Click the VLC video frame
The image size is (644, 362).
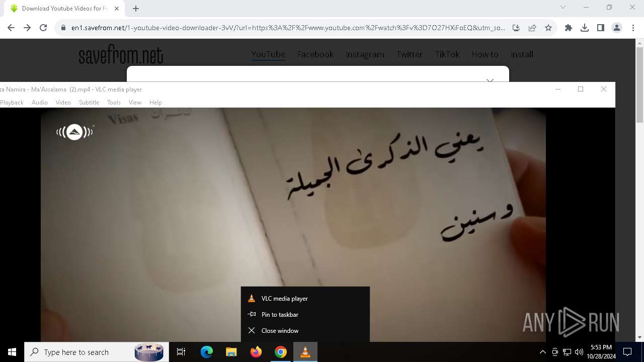tap(293, 225)
